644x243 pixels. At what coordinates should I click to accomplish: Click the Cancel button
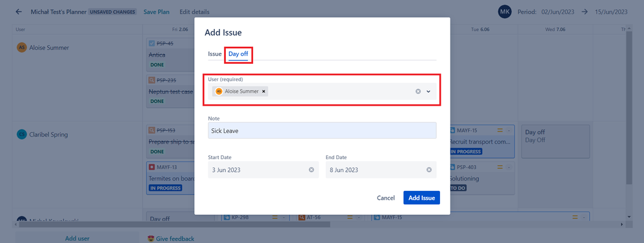(x=386, y=198)
